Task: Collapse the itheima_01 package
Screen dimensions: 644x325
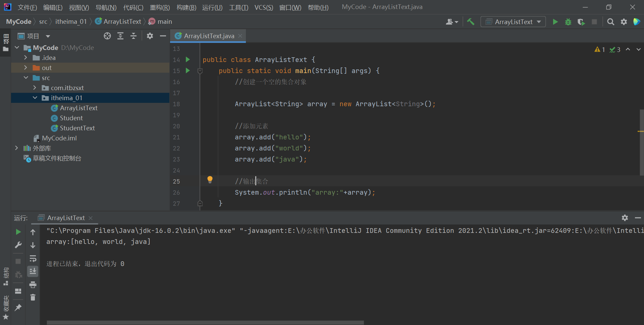Action: [x=35, y=98]
